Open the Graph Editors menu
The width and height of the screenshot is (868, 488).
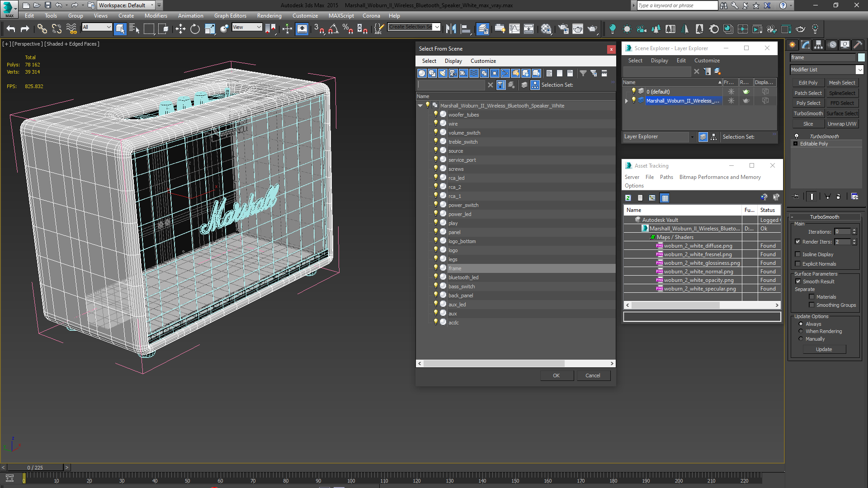coord(230,15)
